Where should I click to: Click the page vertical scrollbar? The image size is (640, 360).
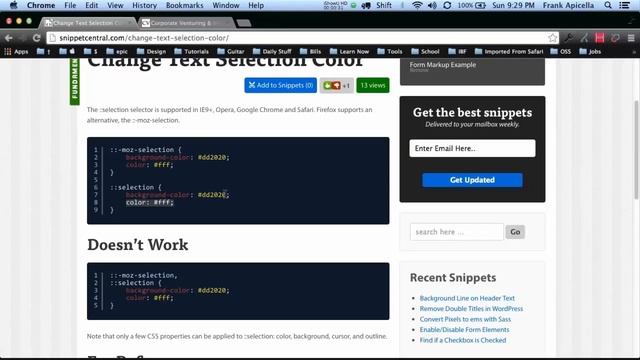click(636, 150)
